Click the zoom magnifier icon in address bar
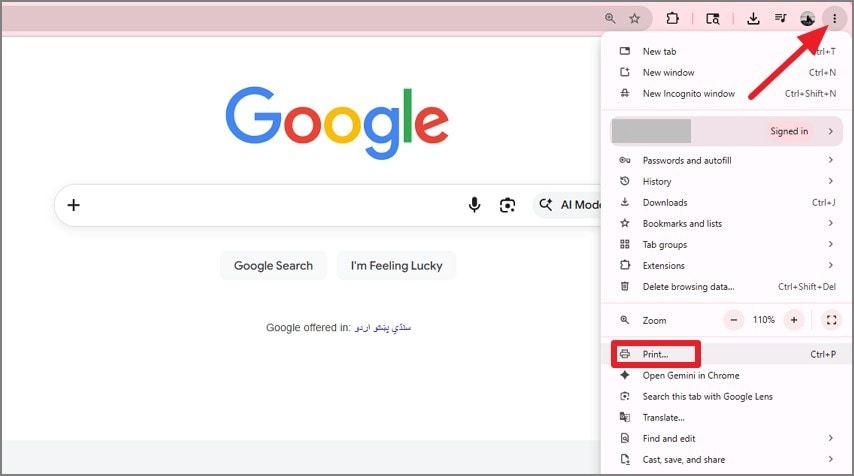 click(x=610, y=19)
